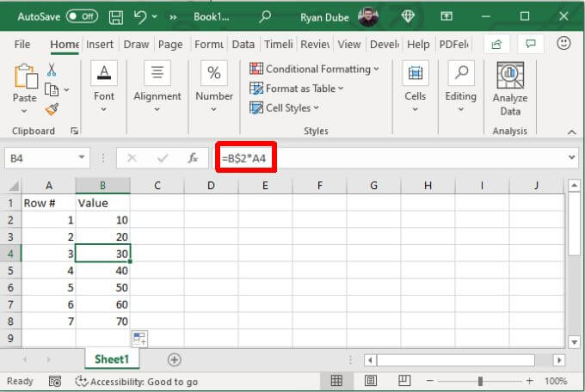Open the Font group button
585x392 pixels.
coord(104,87)
